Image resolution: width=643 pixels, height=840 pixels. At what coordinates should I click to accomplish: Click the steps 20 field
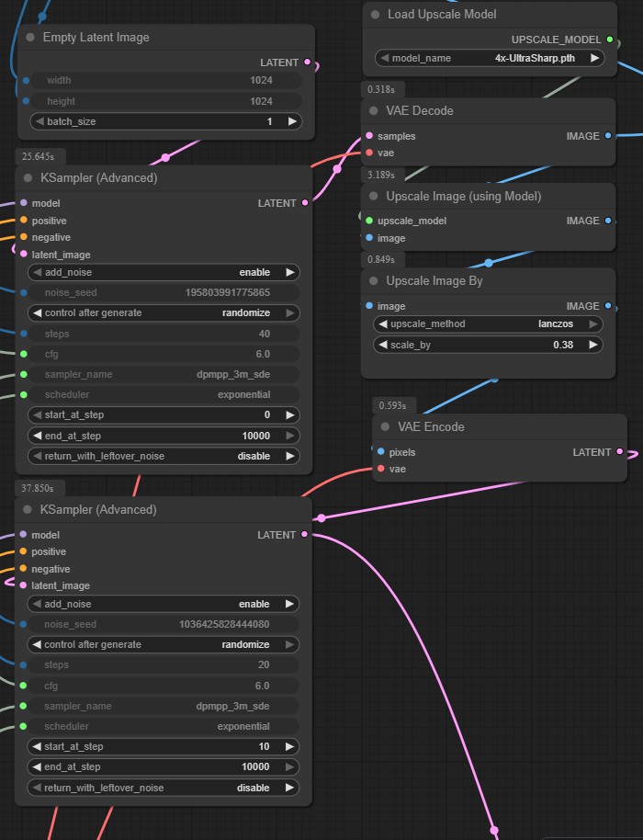164,664
